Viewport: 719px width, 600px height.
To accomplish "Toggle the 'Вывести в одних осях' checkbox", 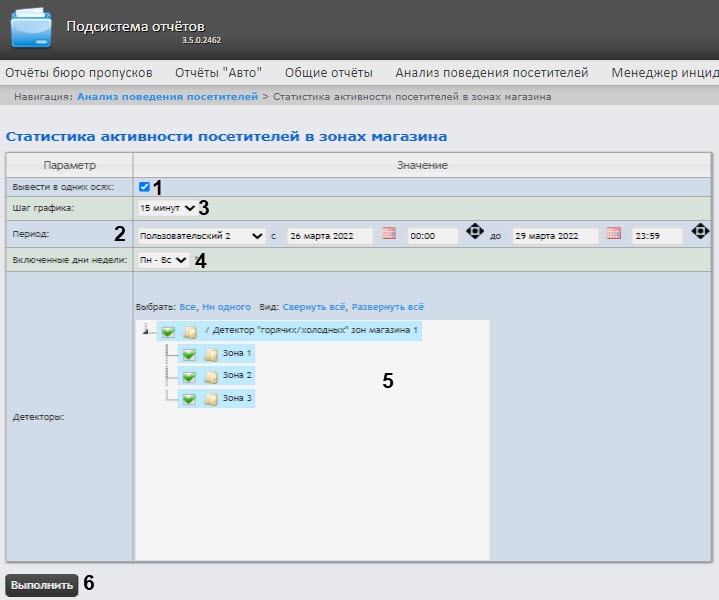I will [x=145, y=186].
